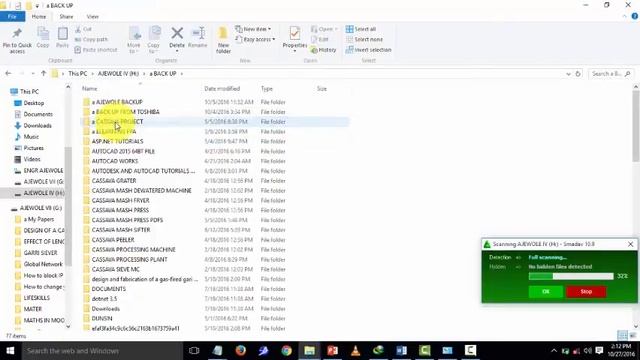640x360 pixels.
Task: Open Google Chrome from the taskbar
Action: [x=287, y=351]
